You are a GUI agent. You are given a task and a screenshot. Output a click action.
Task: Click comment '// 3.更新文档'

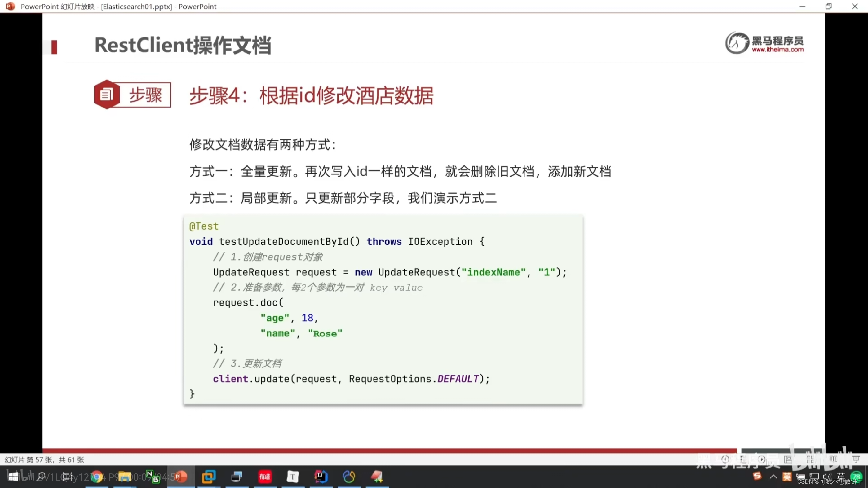247,363
